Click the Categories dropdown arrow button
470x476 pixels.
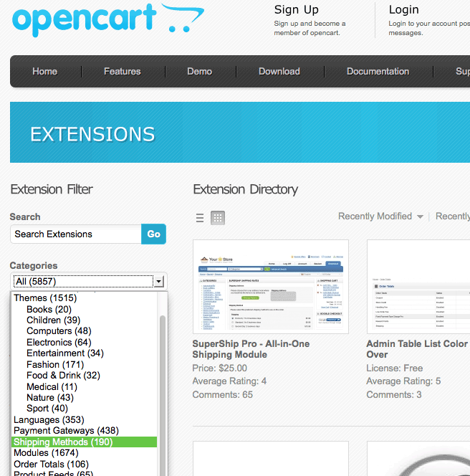coord(160,282)
